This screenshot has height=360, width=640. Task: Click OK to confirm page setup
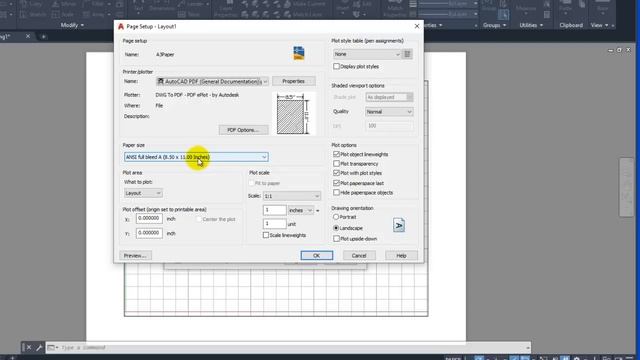click(317, 256)
